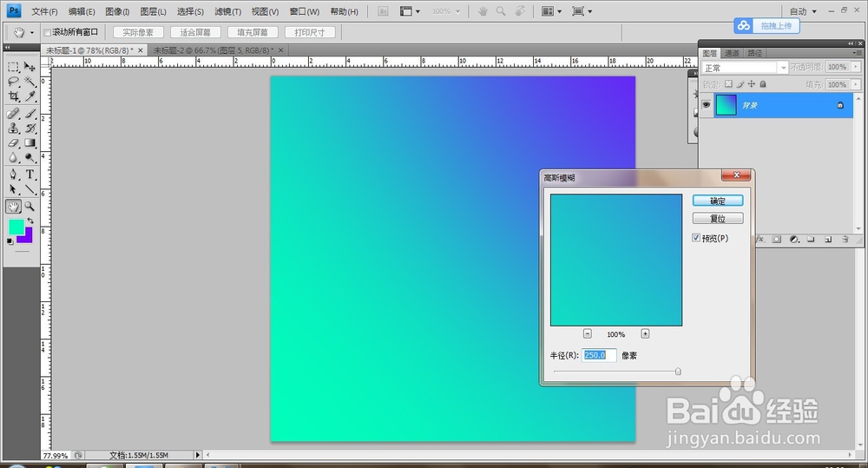This screenshot has height=468, width=868.
Task: Open the 自动 workspace dropdown
Action: point(803,11)
